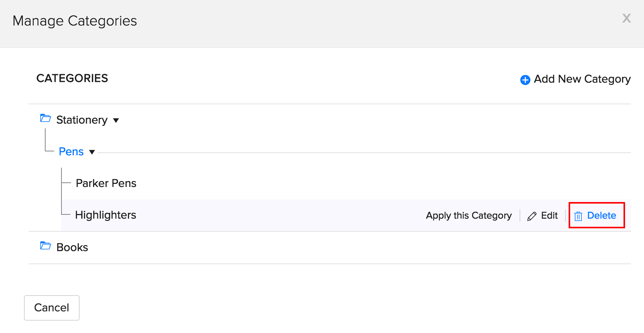Click the Books folder icon

click(46, 246)
